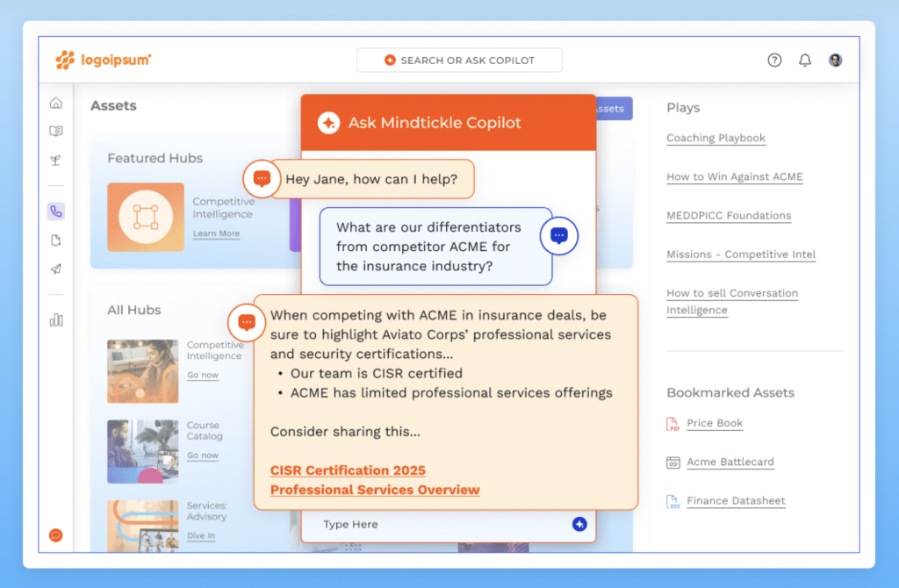899x588 pixels.
Task: Open Missions - Competitive Intel
Action: tap(741, 254)
